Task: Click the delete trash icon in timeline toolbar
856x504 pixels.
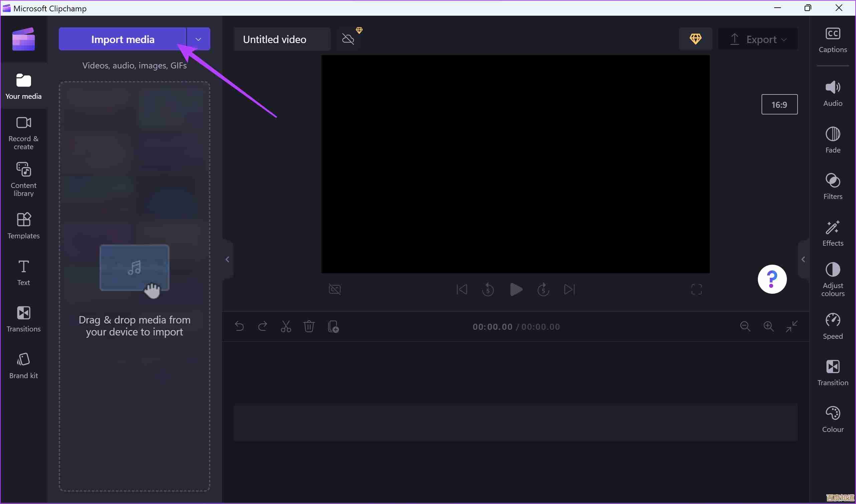Action: [x=309, y=326]
